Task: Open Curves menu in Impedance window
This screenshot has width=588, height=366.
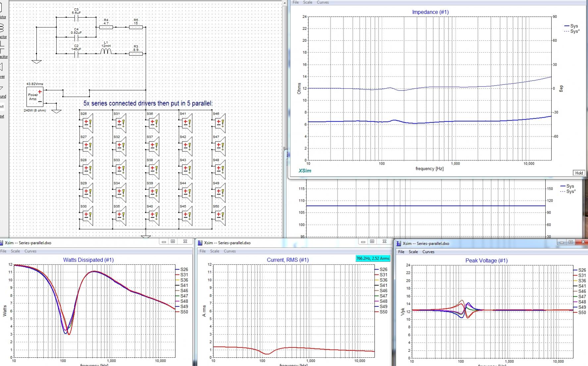Action: pyautogui.click(x=323, y=2)
